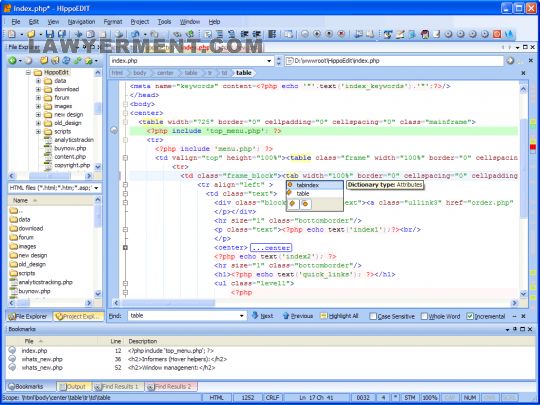Open the index.php file selector dropdown

click(269, 61)
